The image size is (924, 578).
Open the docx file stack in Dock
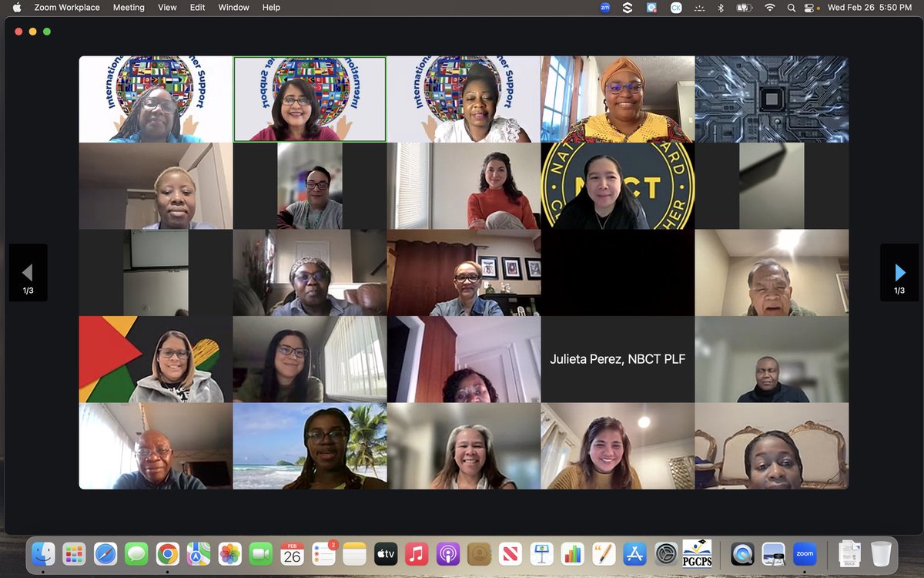850,553
